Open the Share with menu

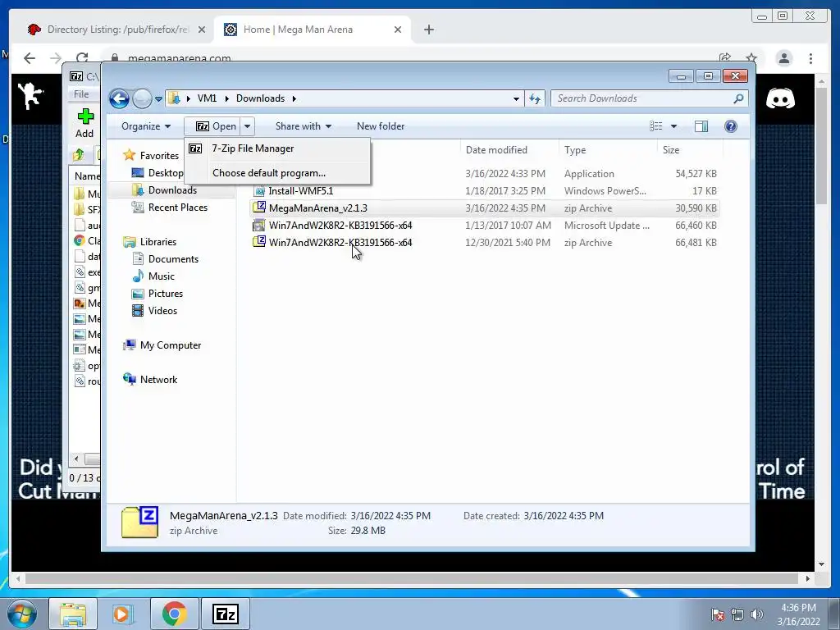coord(304,126)
